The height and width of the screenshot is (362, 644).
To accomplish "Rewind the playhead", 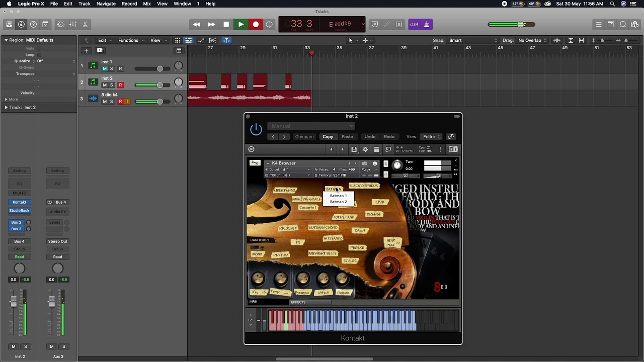I will click(197, 24).
